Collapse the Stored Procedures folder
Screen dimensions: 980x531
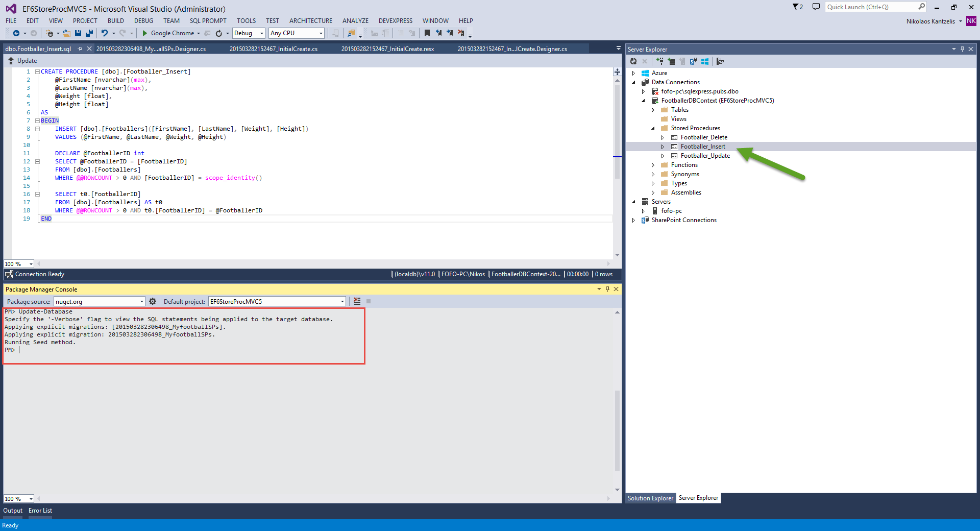[653, 128]
